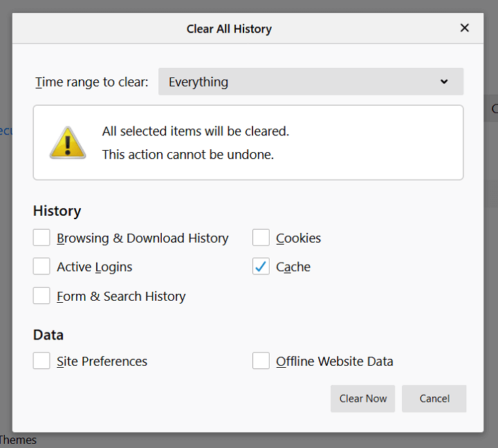The width and height of the screenshot is (498, 448).
Task: Click the Themes text behind the dialog
Action: (x=18, y=440)
